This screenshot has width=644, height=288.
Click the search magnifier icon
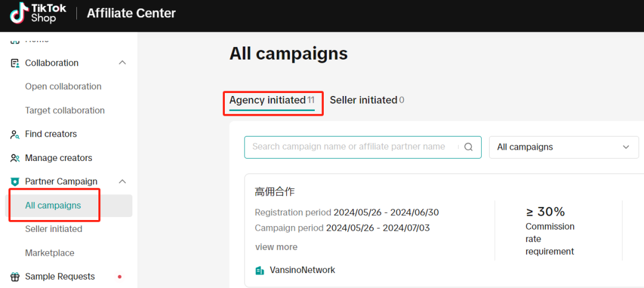[x=469, y=147]
